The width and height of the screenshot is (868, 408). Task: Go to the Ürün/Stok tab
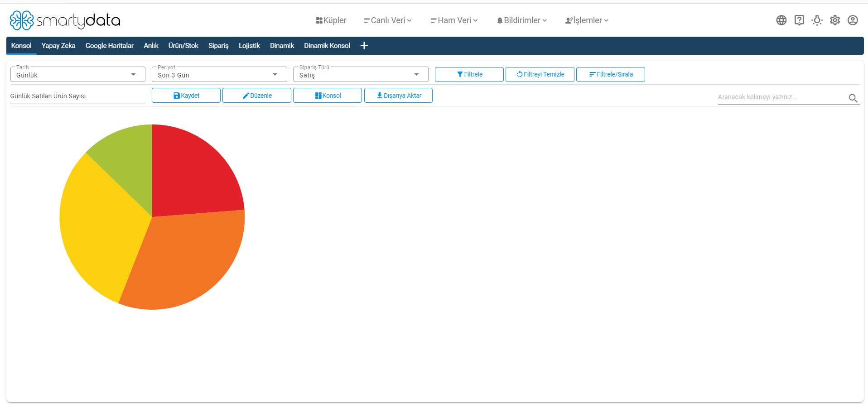183,46
